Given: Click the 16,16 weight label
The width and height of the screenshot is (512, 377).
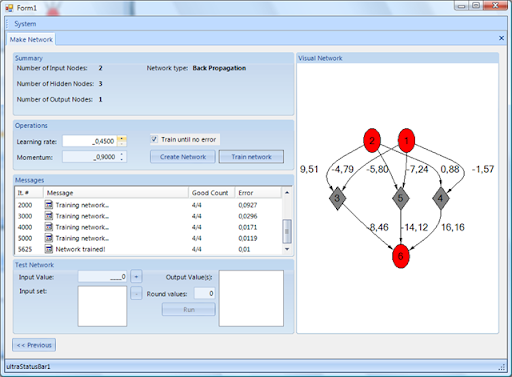Looking at the screenshot, I should [453, 227].
